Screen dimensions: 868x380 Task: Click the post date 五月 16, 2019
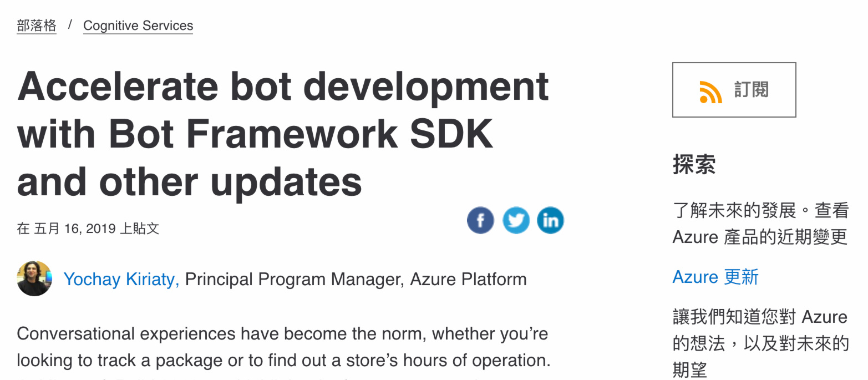74,229
